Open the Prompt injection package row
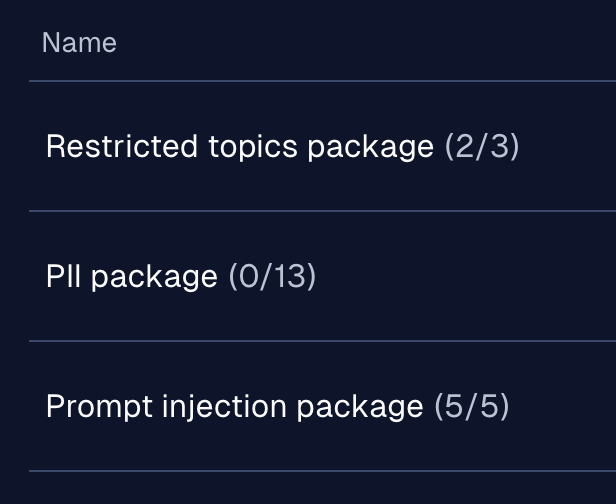This screenshot has width=616, height=504. [x=322, y=406]
